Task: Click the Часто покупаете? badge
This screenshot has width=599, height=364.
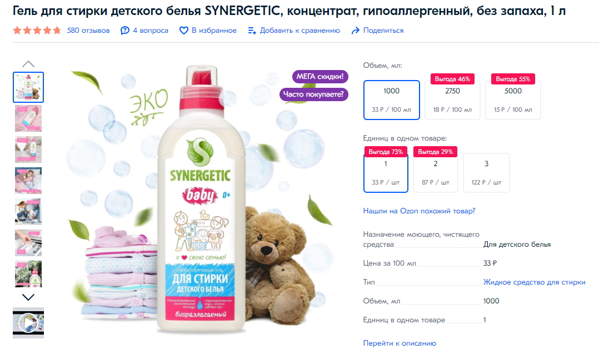Action: pyautogui.click(x=313, y=94)
